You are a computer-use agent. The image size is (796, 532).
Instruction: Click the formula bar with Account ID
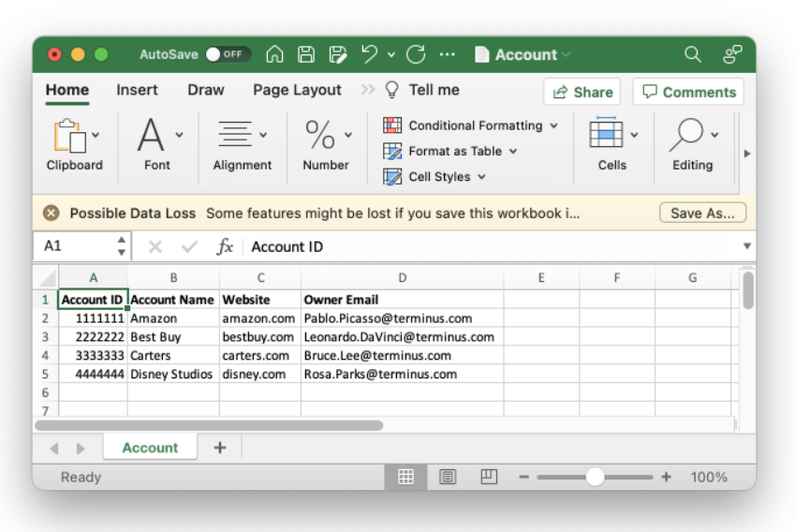490,246
